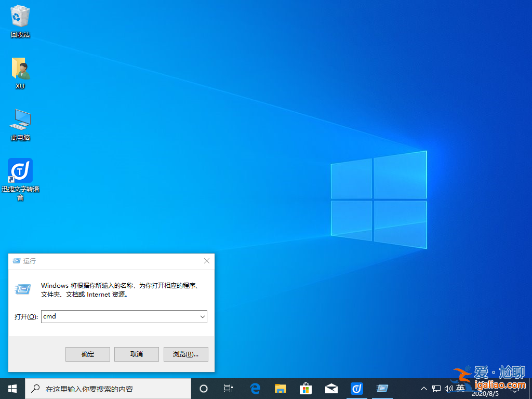Confirm the Run command with 确定
The width and height of the screenshot is (532, 399).
[87, 354]
